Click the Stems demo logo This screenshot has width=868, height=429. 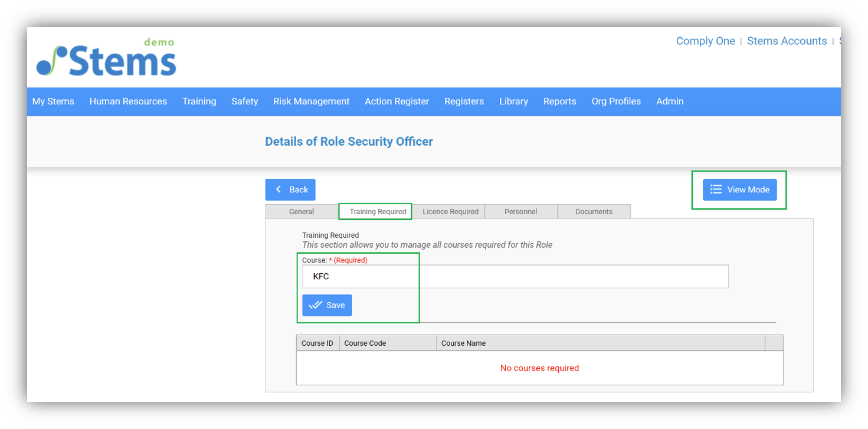point(106,57)
